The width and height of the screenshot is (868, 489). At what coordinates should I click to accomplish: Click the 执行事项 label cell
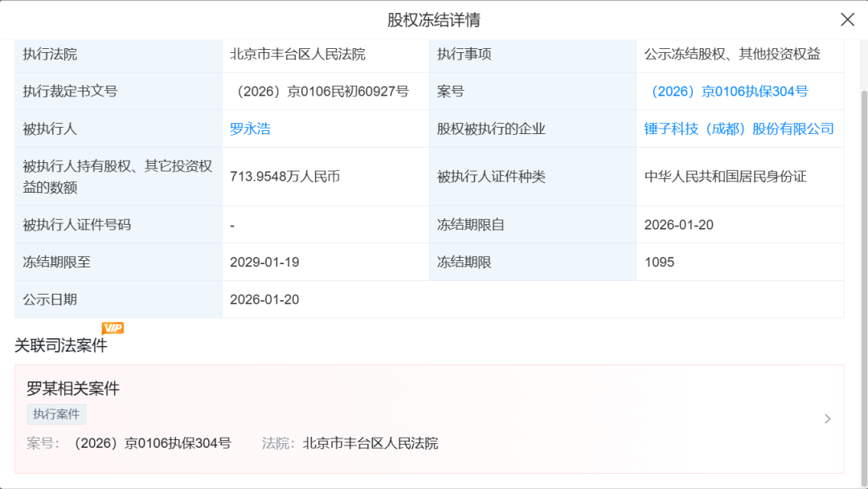tap(533, 55)
